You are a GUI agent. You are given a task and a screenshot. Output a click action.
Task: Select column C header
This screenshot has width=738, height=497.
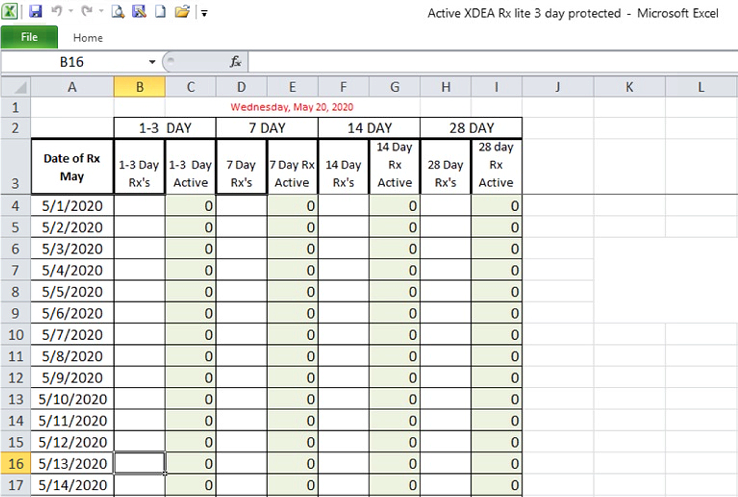(x=191, y=87)
